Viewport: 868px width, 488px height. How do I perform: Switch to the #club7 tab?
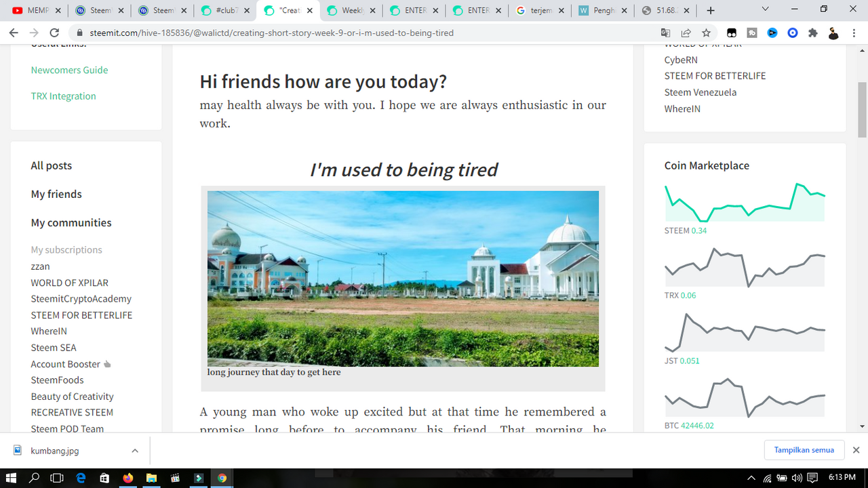(225, 10)
